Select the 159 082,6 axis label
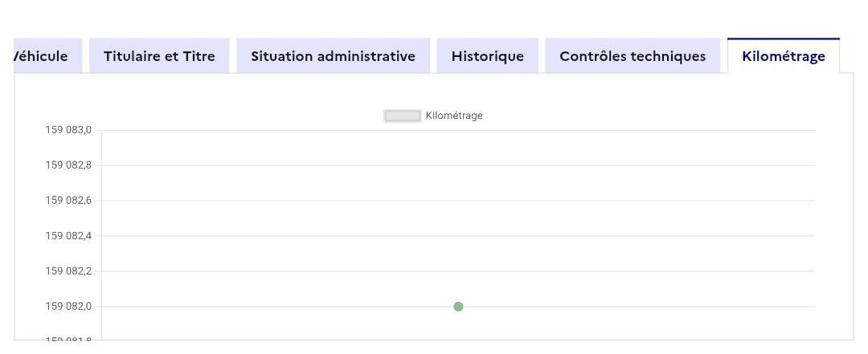The width and height of the screenshot is (868, 354). click(x=68, y=201)
